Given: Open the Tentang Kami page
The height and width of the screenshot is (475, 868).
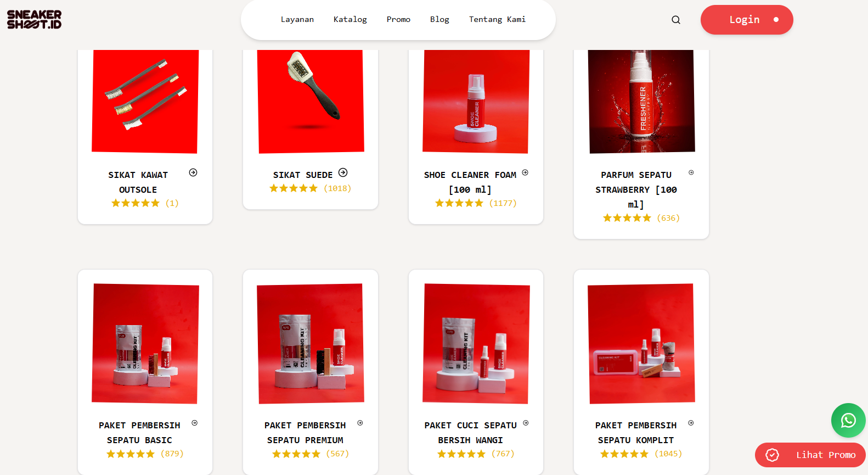Looking at the screenshot, I should coord(497,19).
